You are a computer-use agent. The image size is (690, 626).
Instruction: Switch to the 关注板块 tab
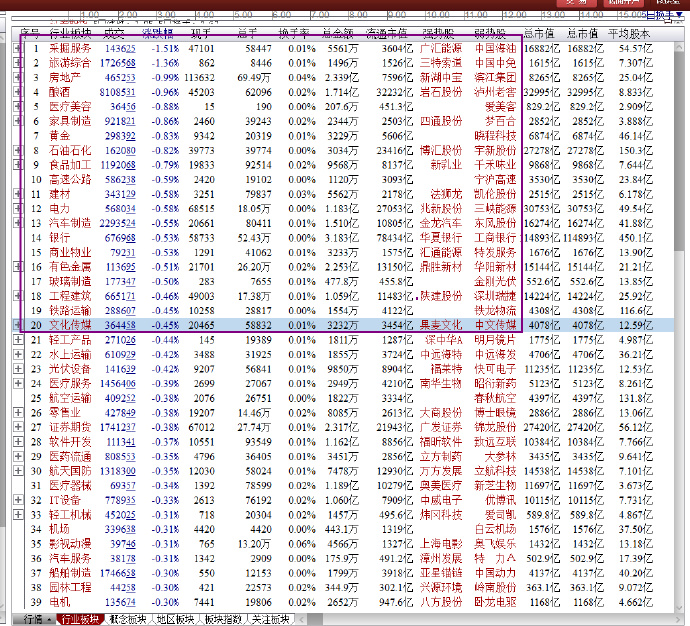coord(270,619)
